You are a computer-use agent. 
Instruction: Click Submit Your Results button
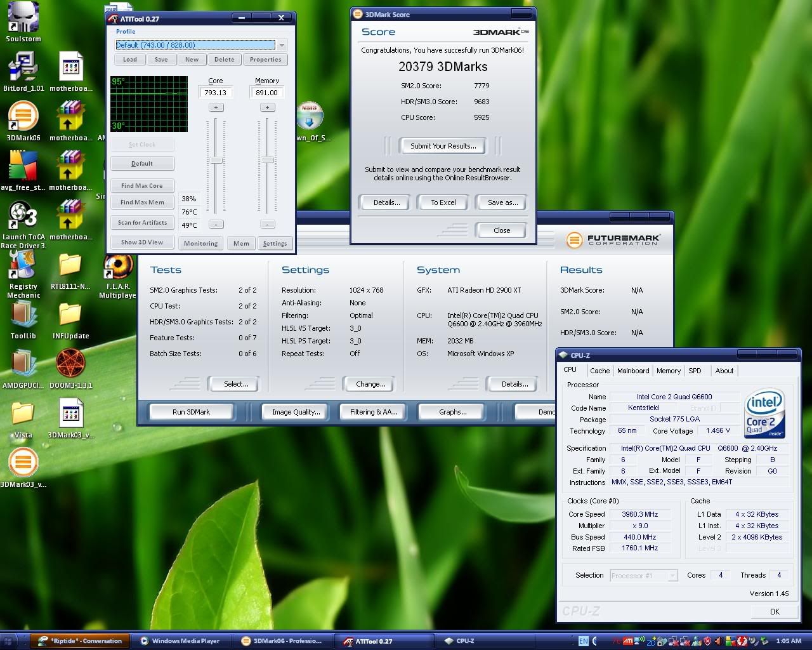443,146
